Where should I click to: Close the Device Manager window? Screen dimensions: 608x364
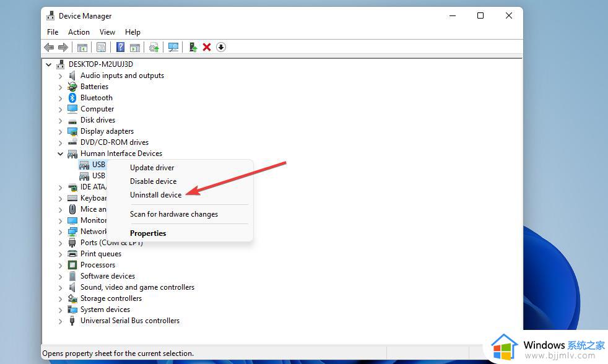tap(509, 15)
